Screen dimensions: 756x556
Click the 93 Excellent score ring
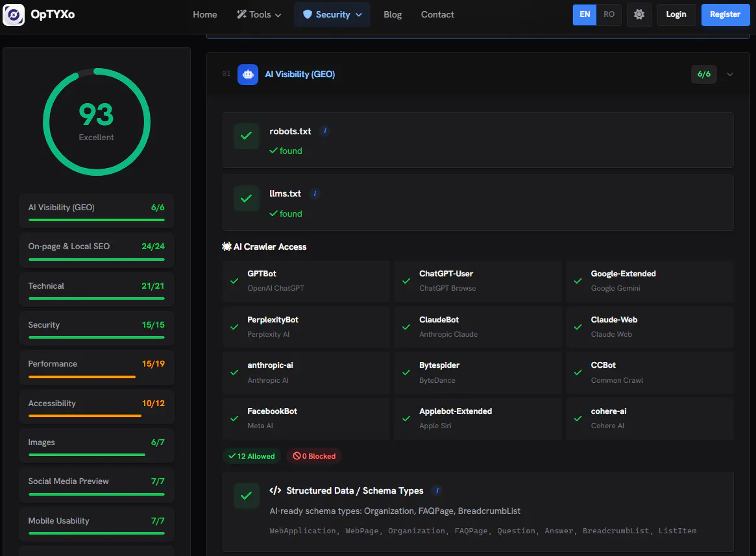point(97,122)
